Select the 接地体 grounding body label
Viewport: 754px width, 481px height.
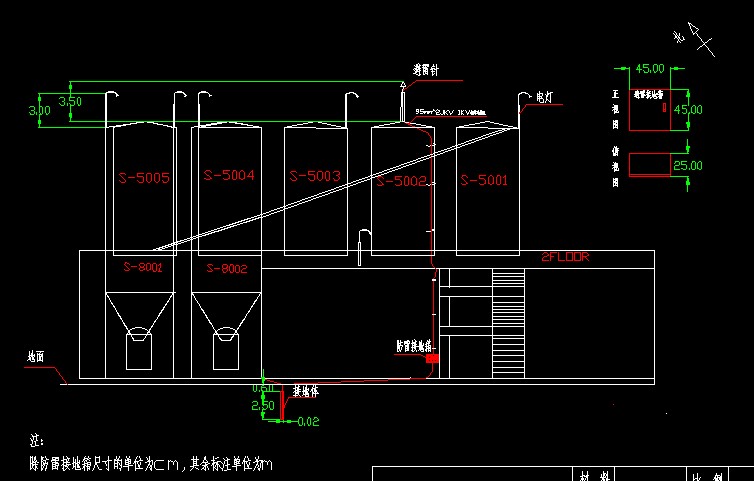(x=305, y=391)
